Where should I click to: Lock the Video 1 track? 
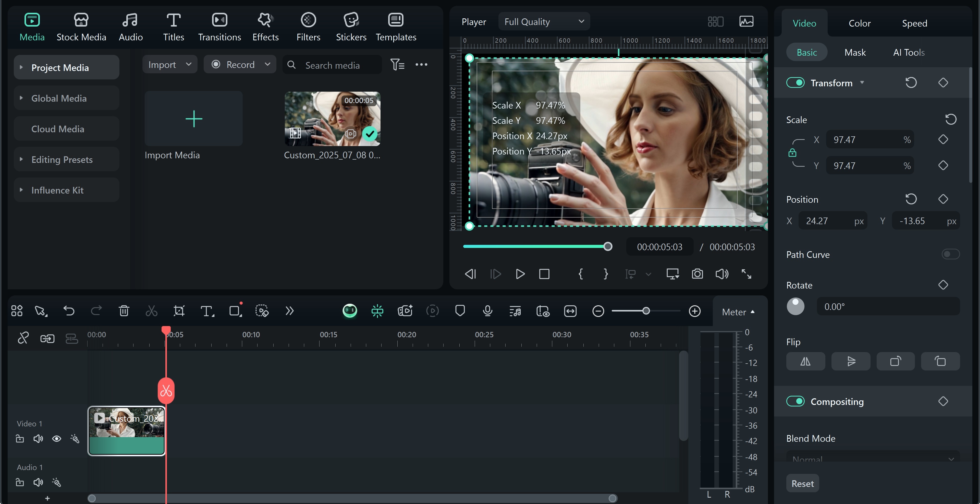(x=20, y=439)
